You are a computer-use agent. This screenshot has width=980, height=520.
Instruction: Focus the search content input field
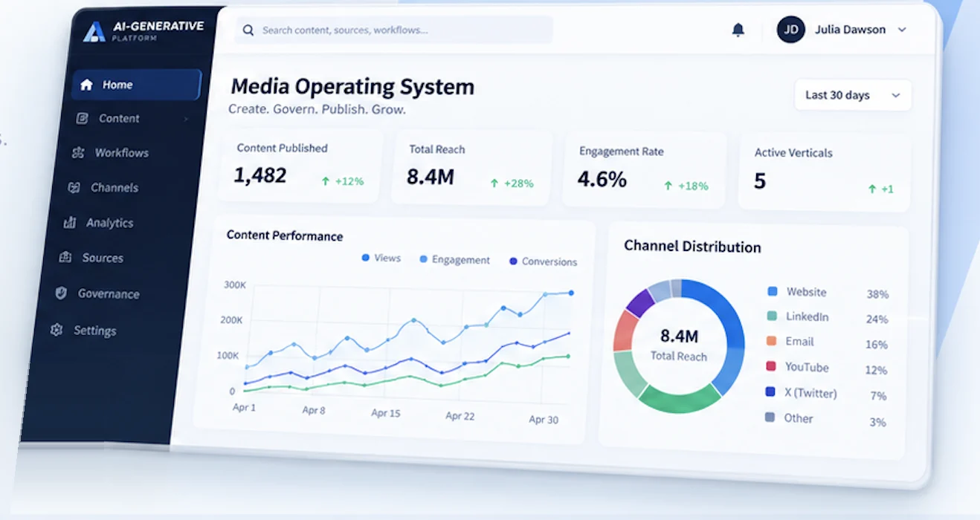pyautogui.click(x=394, y=30)
